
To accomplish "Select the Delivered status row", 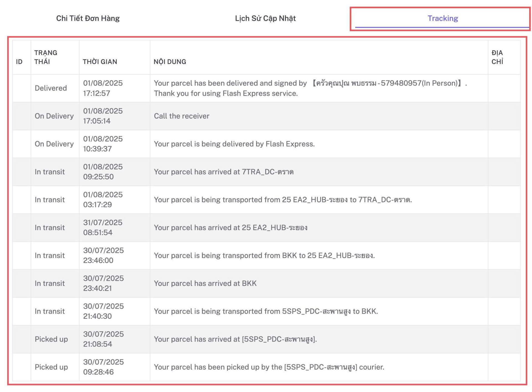I will click(x=51, y=88).
